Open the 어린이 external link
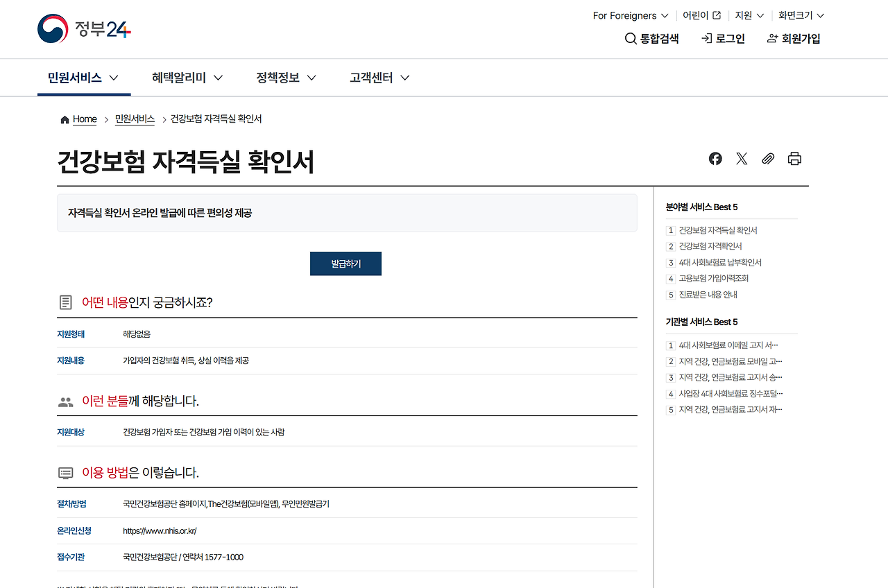This screenshot has width=888, height=588. pyautogui.click(x=701, y=15)
